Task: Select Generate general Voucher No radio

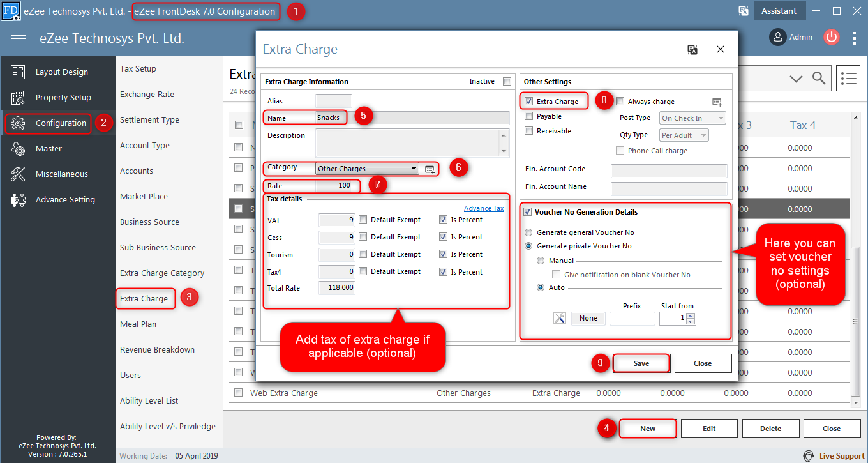Action: pos(528,232)
